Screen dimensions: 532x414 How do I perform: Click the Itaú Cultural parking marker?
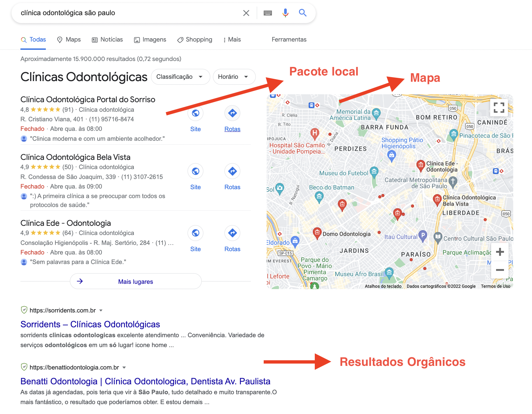click(423, 236)
